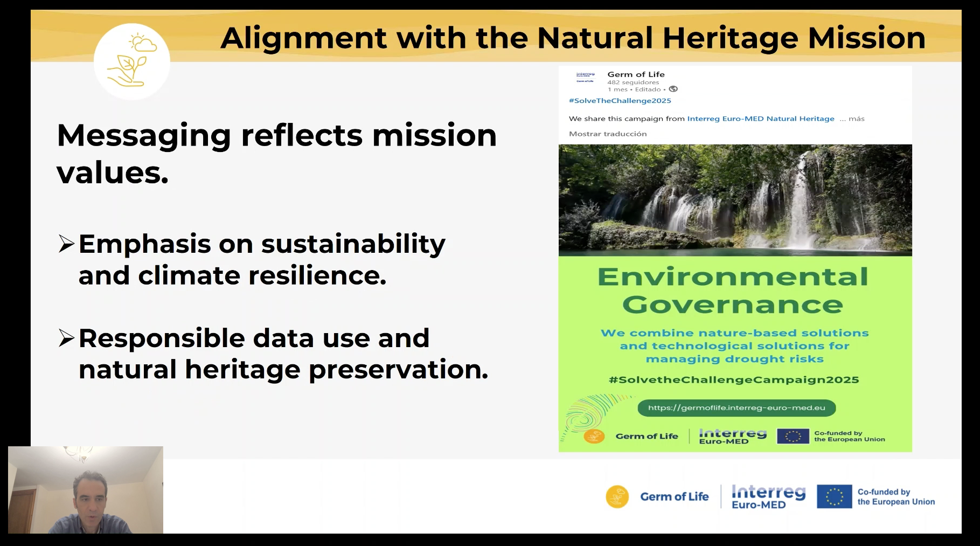Click the waterfall photo in the post
This screenshot has width=980, height=546.
point(735,200)
